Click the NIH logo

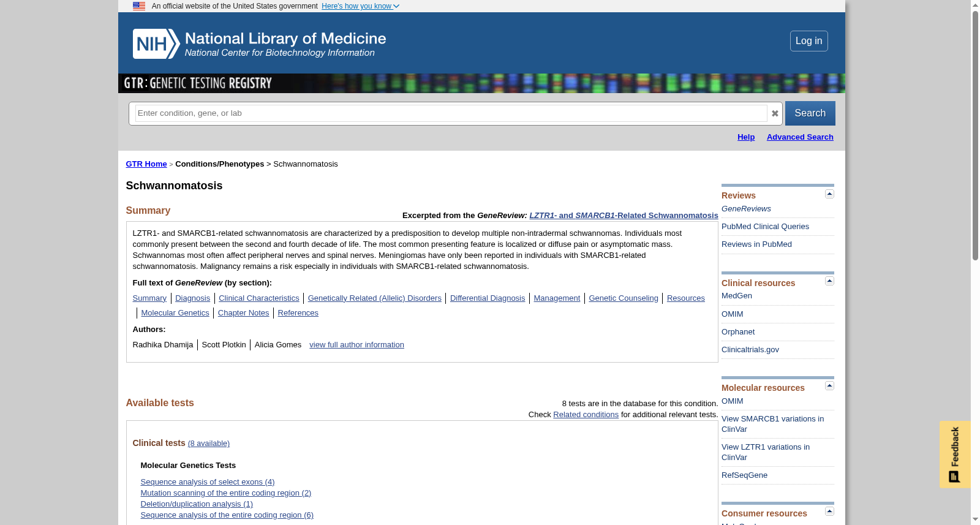(x=156, y=43)
